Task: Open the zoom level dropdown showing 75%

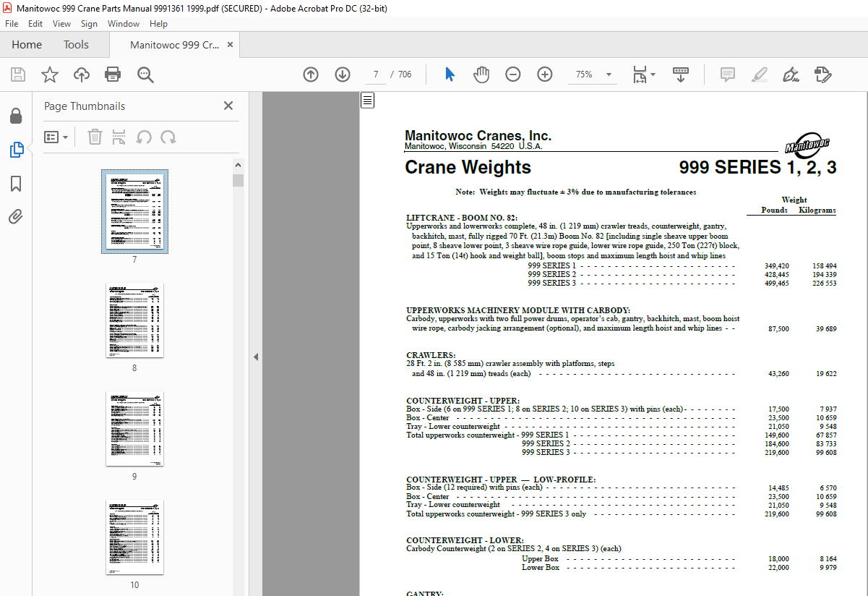Action: 593,74
